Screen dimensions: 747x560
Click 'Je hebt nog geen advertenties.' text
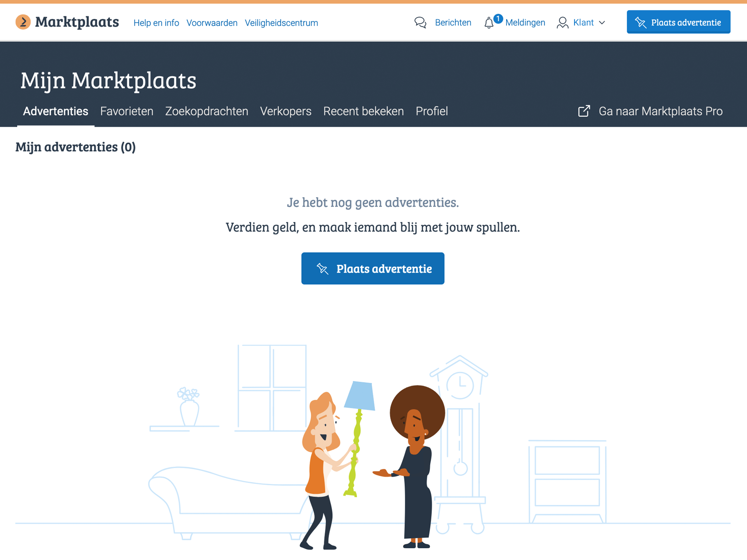pos(373,202)
